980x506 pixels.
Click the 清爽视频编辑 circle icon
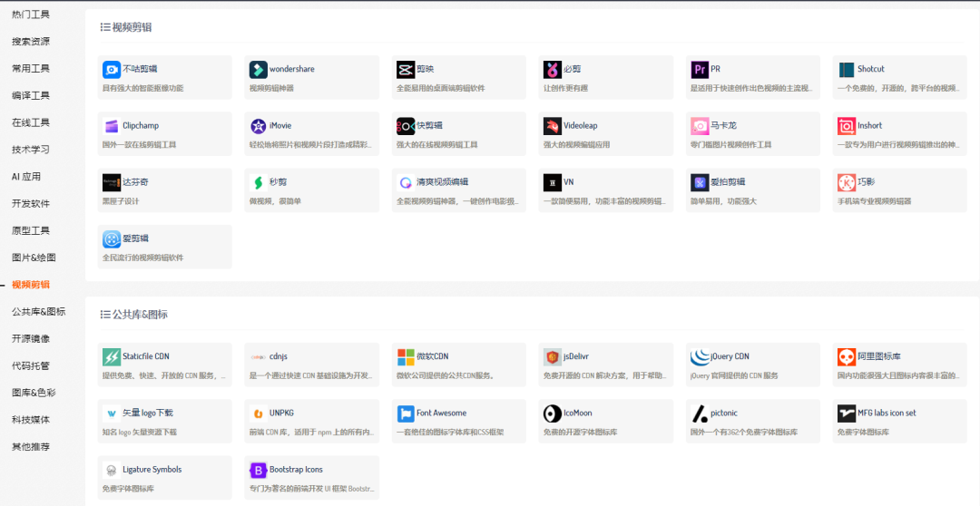coord(406,182)
